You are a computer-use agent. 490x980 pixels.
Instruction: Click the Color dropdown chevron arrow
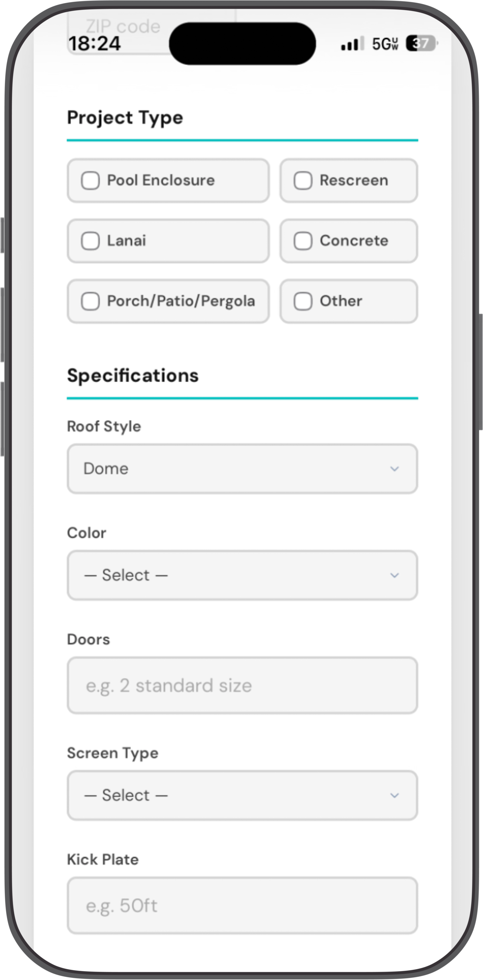point(395,575)
